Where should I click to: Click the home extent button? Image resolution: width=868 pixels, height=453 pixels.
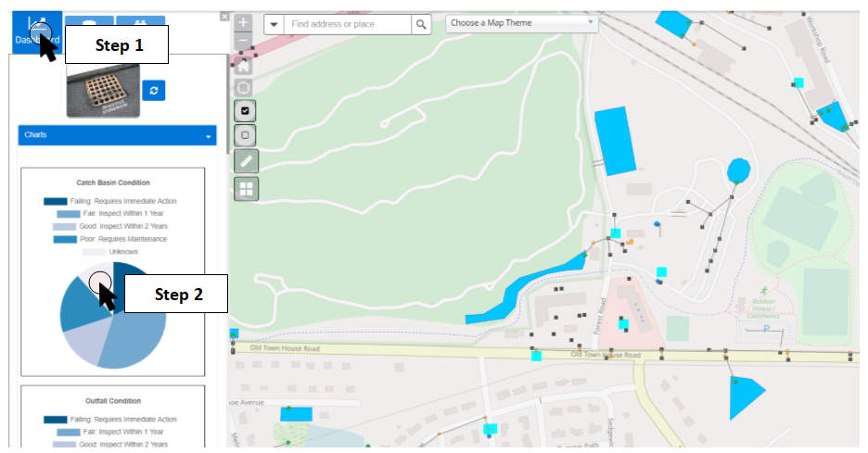(x=243, y=65)
